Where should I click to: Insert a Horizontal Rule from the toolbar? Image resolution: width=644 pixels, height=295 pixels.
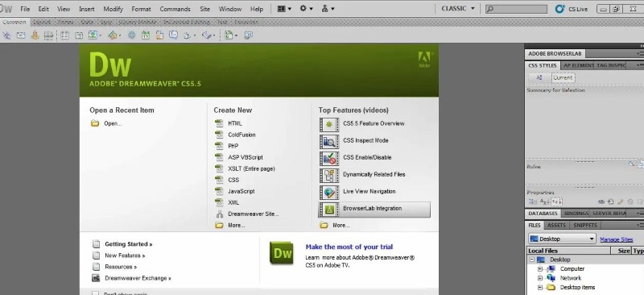[49, 35]
